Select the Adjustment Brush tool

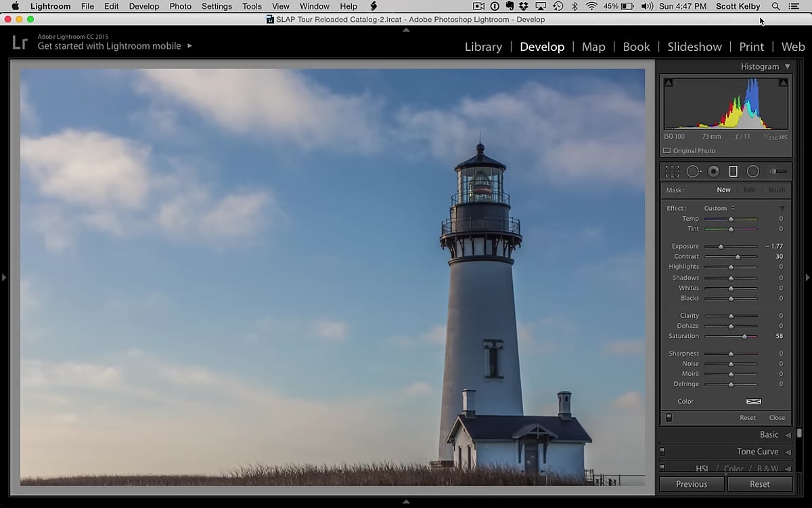coord(778,171)
